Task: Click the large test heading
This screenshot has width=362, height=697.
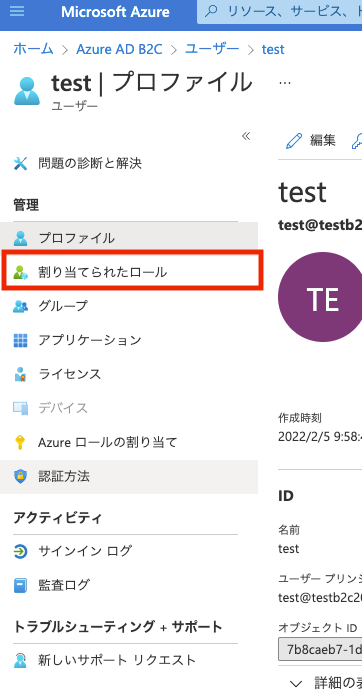Action: point(303,192)
